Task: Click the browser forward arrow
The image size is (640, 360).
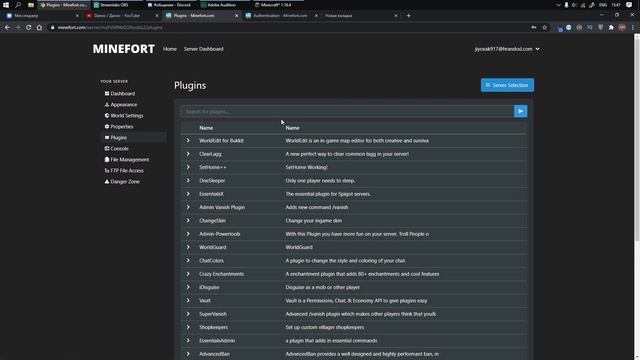Action: (18, 27)
